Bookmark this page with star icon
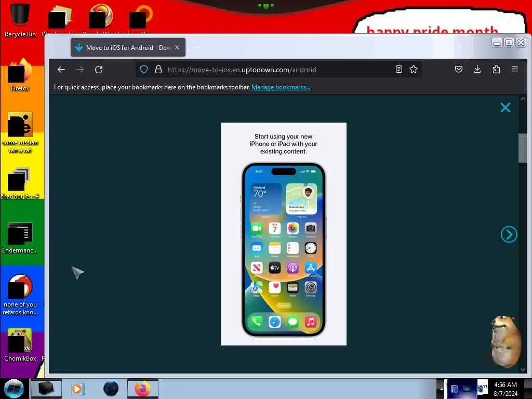 tap(413, 69)
